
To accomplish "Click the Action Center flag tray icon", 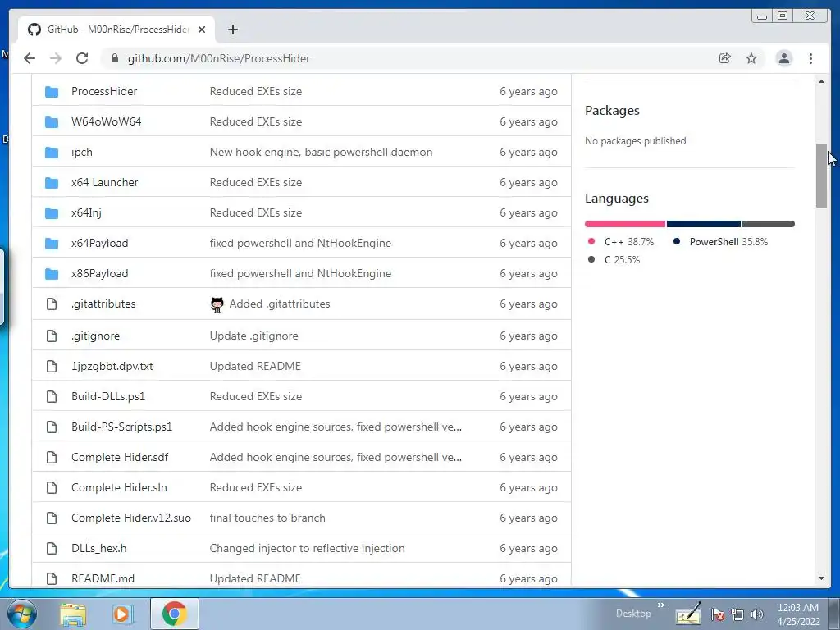I will tap(718, 614).
